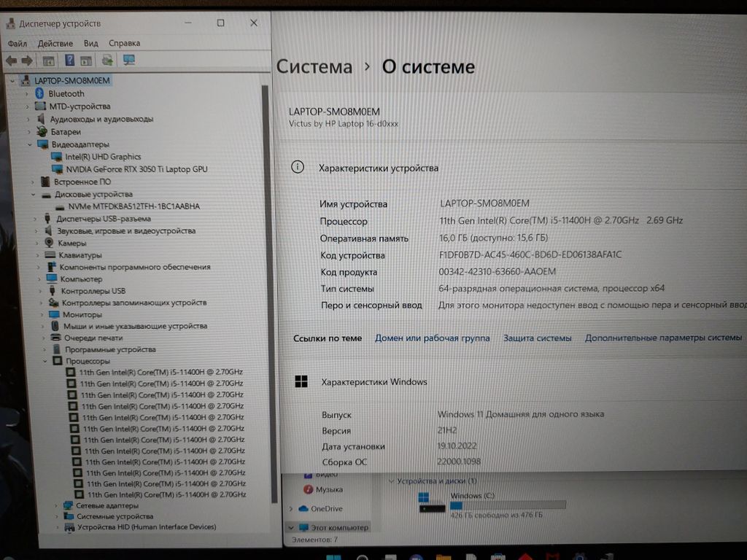The height and width of the screenshot is (560, 747).
Task: Select the Bluetooth device category
Action: [x=66, y=93]
